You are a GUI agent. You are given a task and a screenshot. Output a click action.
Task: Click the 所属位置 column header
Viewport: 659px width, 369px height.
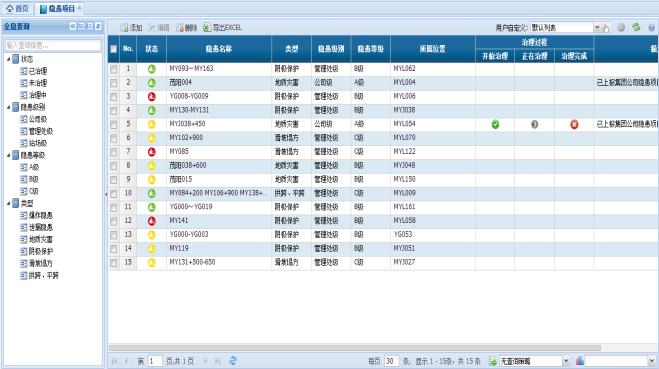click(432, 49)
